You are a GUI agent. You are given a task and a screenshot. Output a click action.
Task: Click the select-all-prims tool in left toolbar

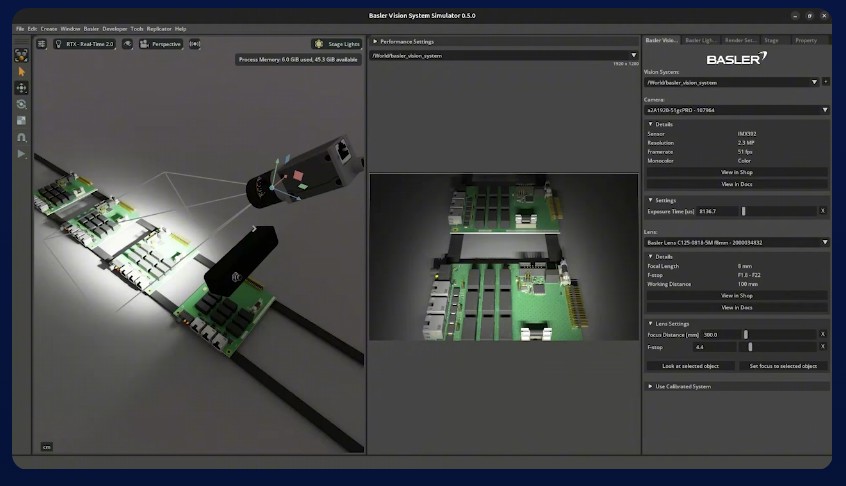coord(21,55)
